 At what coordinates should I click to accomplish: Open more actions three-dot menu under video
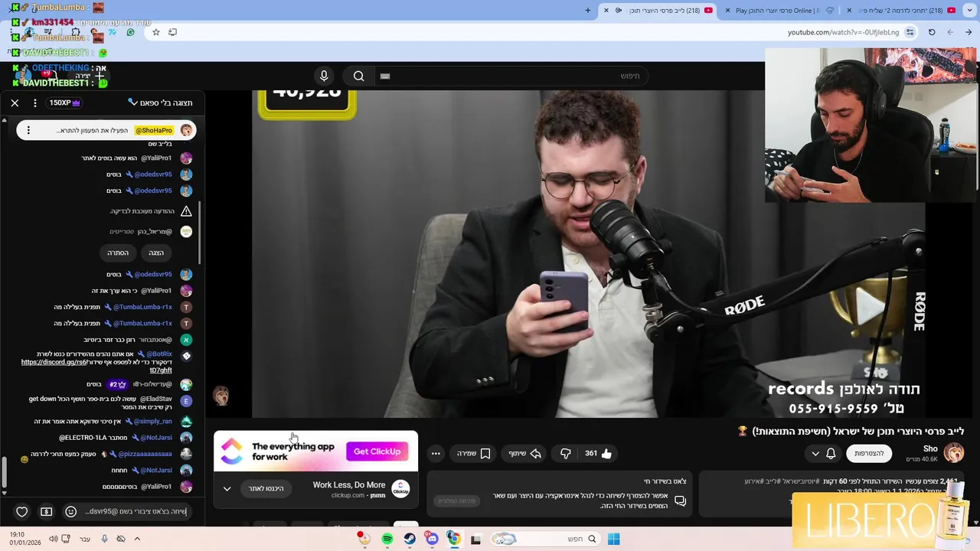[x=436, y=453]
